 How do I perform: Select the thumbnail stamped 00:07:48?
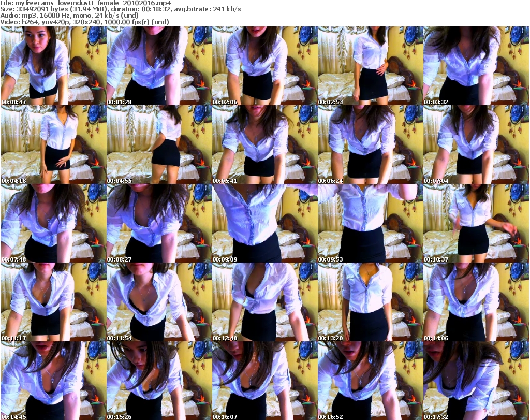(x=53, y=223)
